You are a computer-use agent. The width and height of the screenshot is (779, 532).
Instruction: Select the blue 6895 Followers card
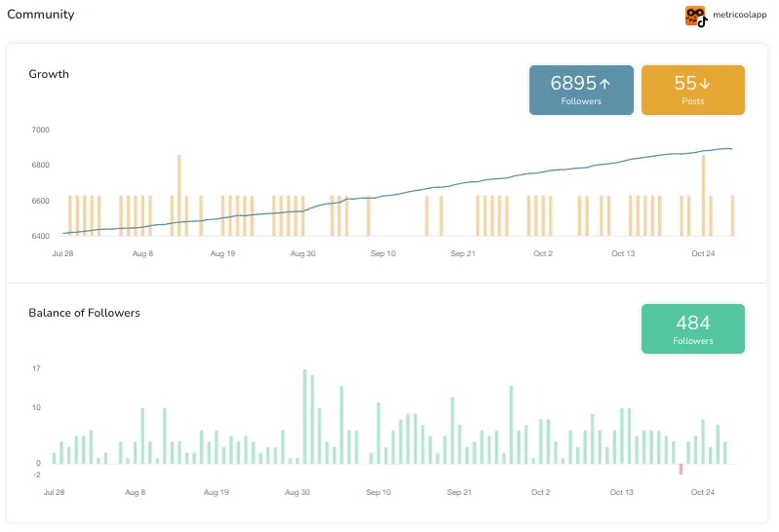581,90
